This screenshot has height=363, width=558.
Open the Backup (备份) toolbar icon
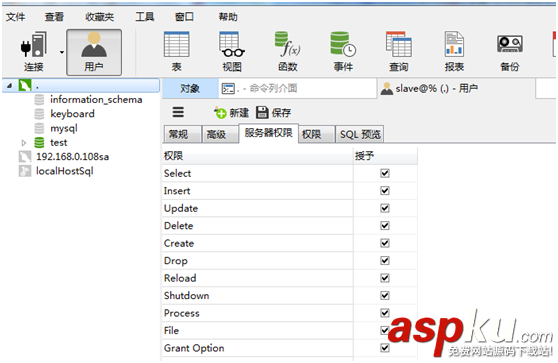[510, 52]
